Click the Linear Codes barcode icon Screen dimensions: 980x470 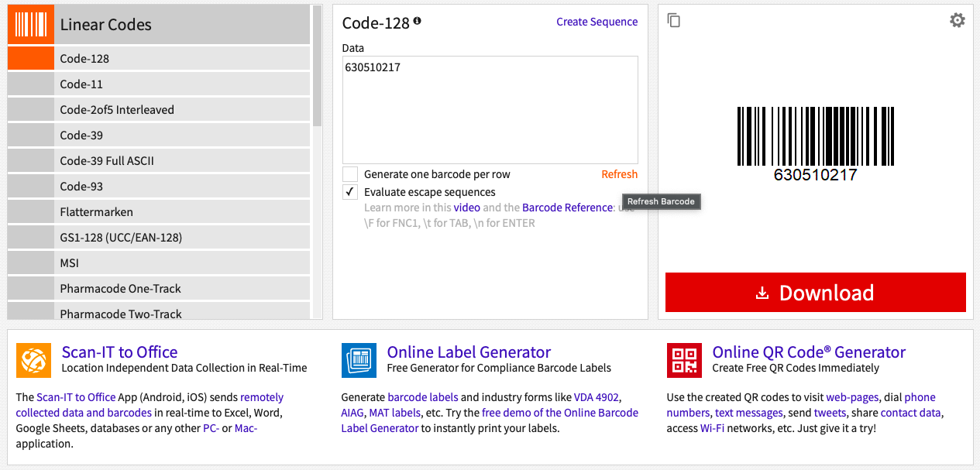click(x=31, y=25)
